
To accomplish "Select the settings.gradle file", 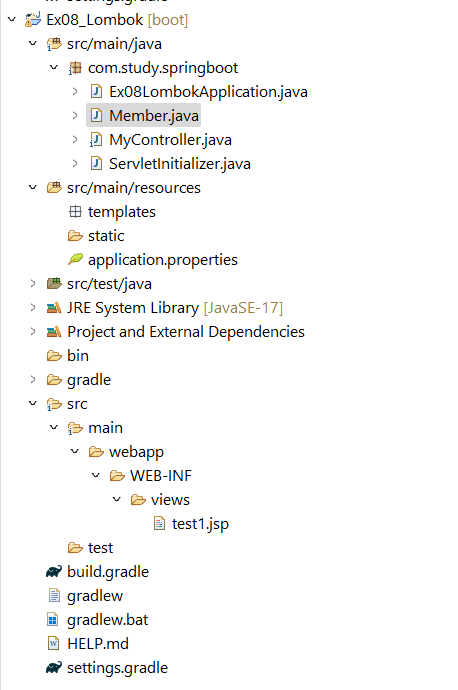I will (x=117, y=668).
